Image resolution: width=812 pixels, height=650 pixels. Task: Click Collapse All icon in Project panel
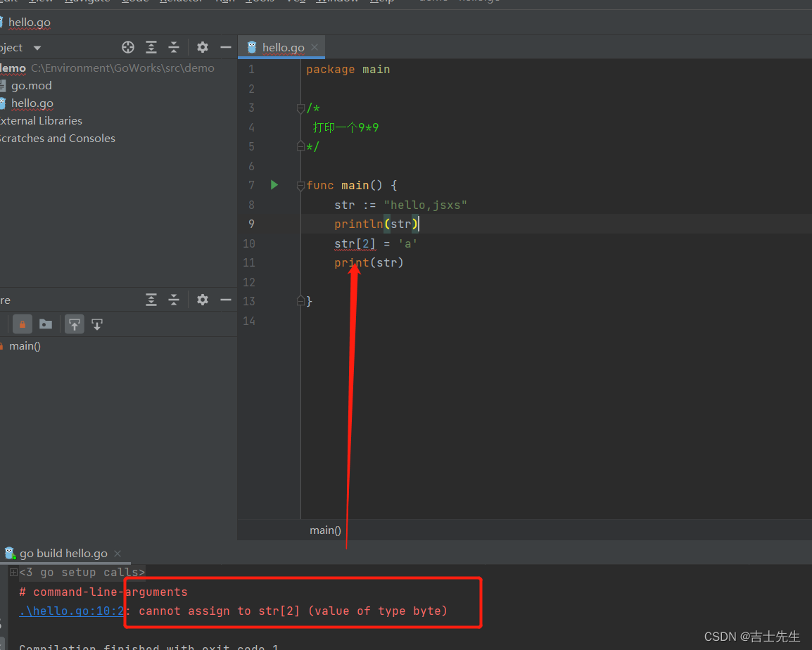click(174, 48)
